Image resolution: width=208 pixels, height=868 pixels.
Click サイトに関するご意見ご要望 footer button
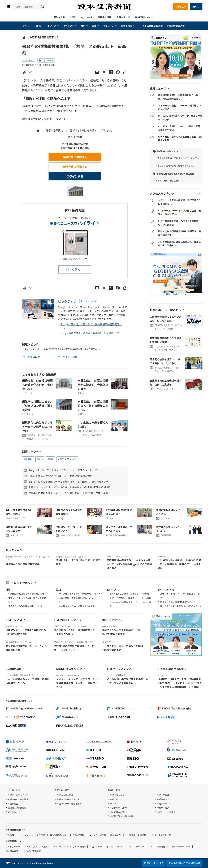click(184, 863)
